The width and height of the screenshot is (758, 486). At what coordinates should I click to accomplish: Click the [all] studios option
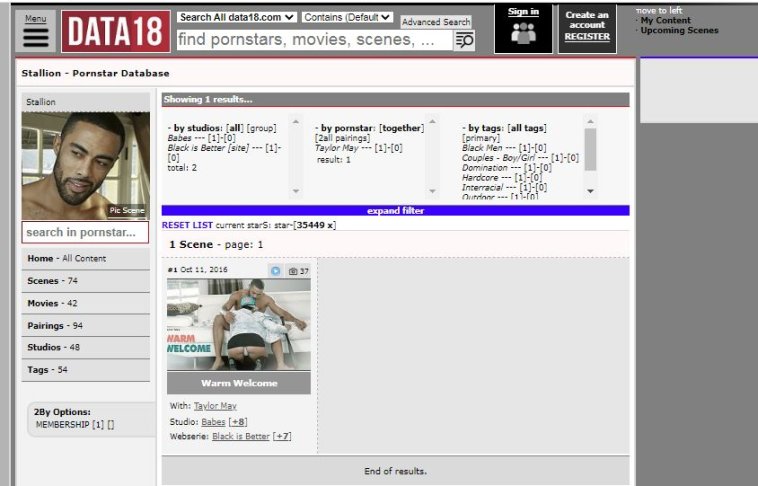235,128
